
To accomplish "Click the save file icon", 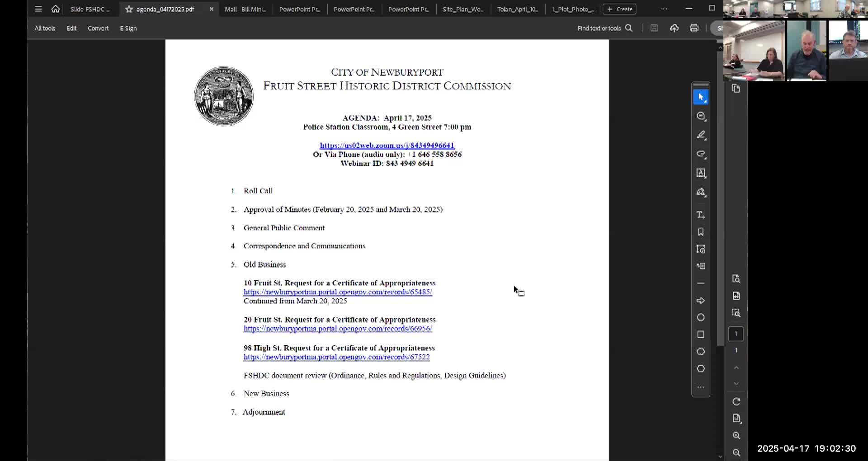I will click(x=654, y=28).
